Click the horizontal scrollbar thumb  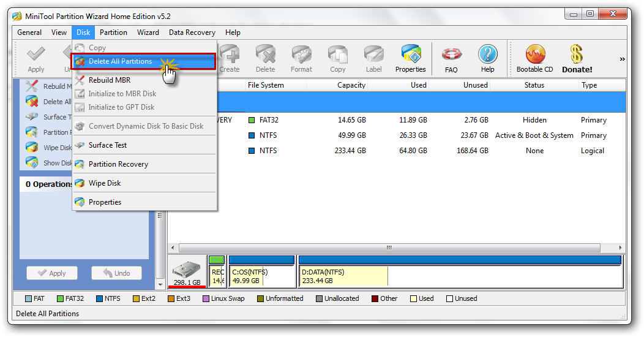[389, 248]
